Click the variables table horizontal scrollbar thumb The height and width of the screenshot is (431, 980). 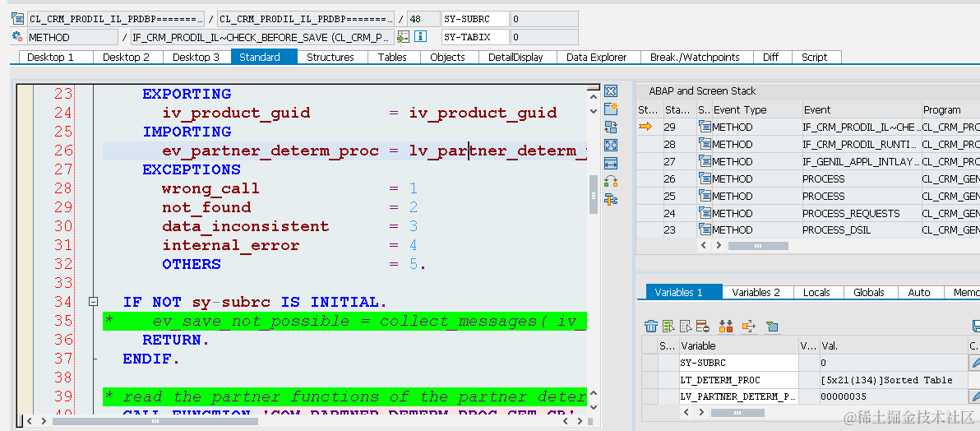[737, 413]
